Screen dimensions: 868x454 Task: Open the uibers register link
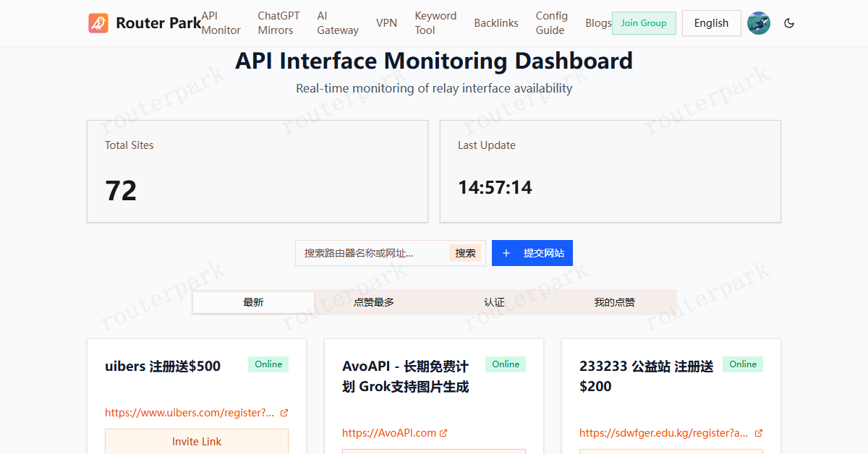190,413
